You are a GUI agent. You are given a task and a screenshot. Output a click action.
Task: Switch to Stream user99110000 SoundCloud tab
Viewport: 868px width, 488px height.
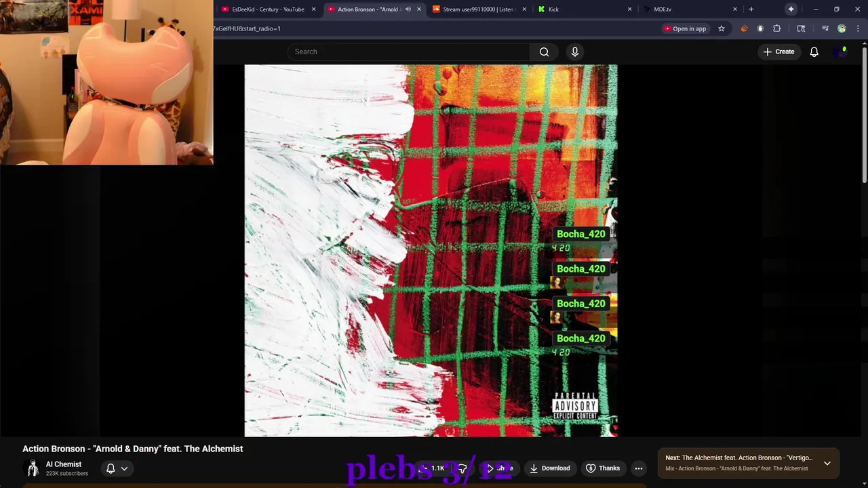coord(478,9)
